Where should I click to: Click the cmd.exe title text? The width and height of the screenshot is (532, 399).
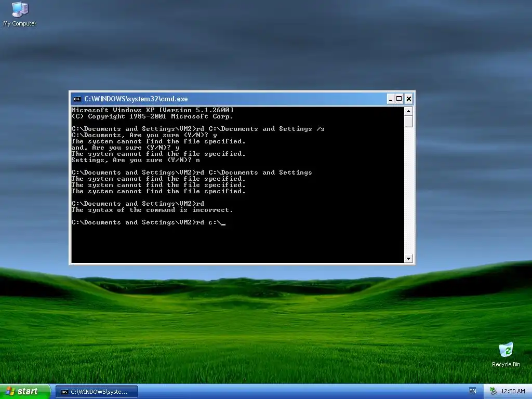pos(136,99)
